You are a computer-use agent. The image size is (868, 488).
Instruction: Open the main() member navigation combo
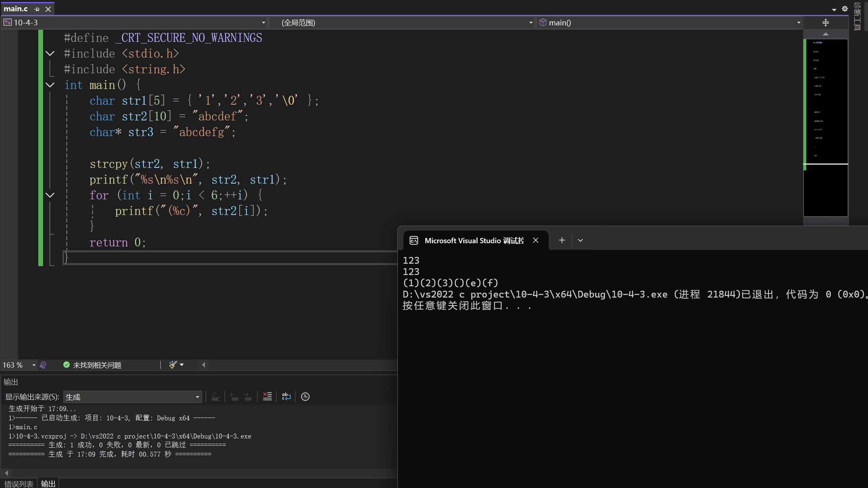(669, 23)
